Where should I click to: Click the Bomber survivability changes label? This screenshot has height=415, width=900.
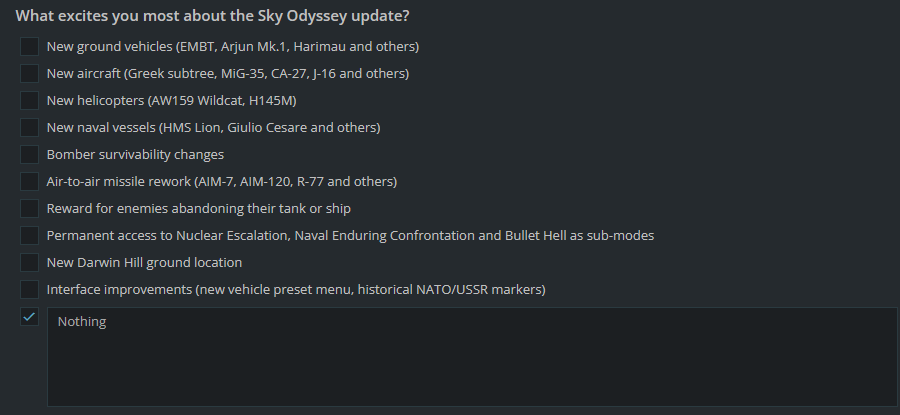(x=135, y=154)
